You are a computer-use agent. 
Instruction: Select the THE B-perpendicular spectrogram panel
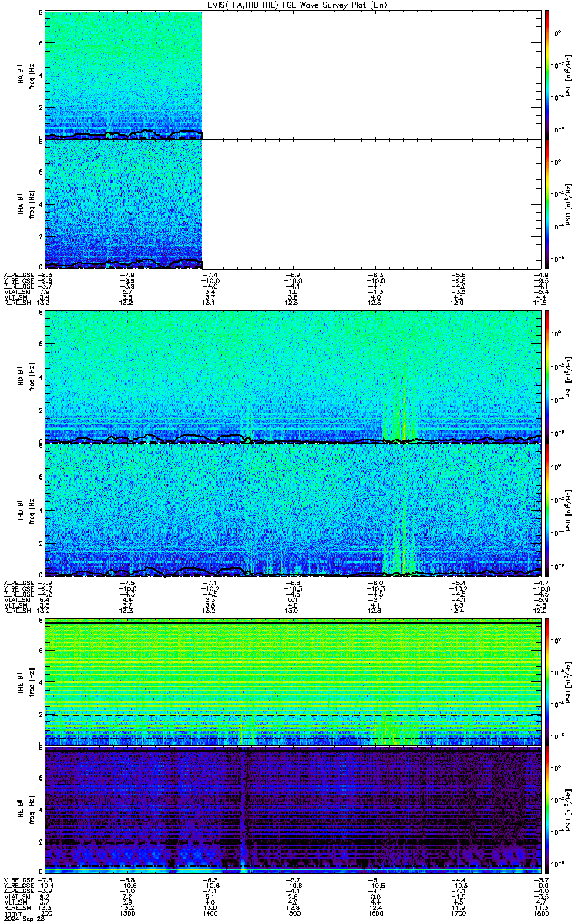(x=294, y=682)
